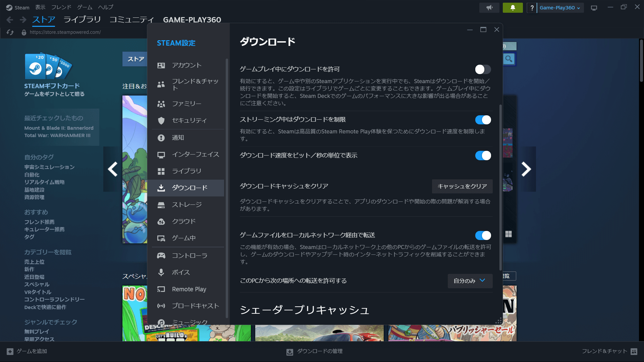Open the ヘルプ menu
Image resolution: width=644 pixels, height=362 pixels.
pyautogui.click(x=105, y=7)
